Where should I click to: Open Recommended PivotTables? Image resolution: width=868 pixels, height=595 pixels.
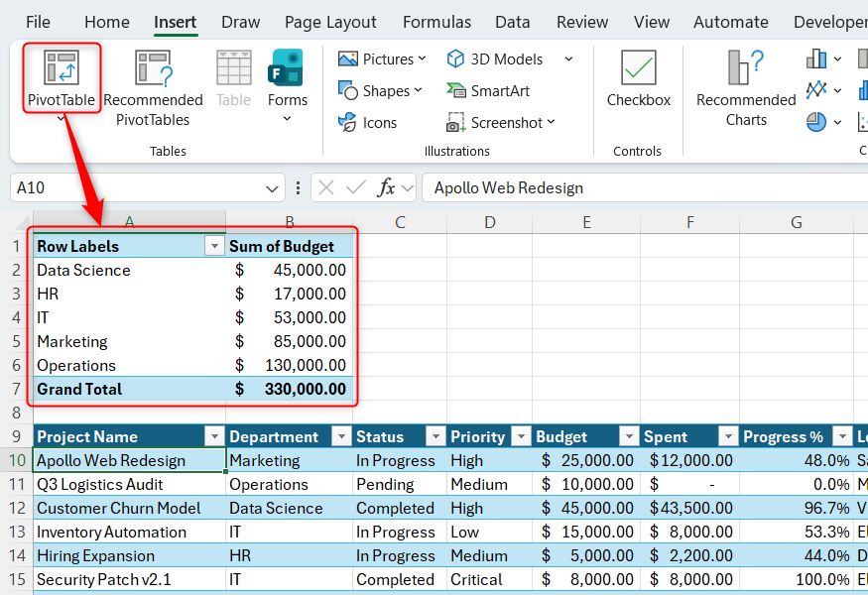pos(153,88)
